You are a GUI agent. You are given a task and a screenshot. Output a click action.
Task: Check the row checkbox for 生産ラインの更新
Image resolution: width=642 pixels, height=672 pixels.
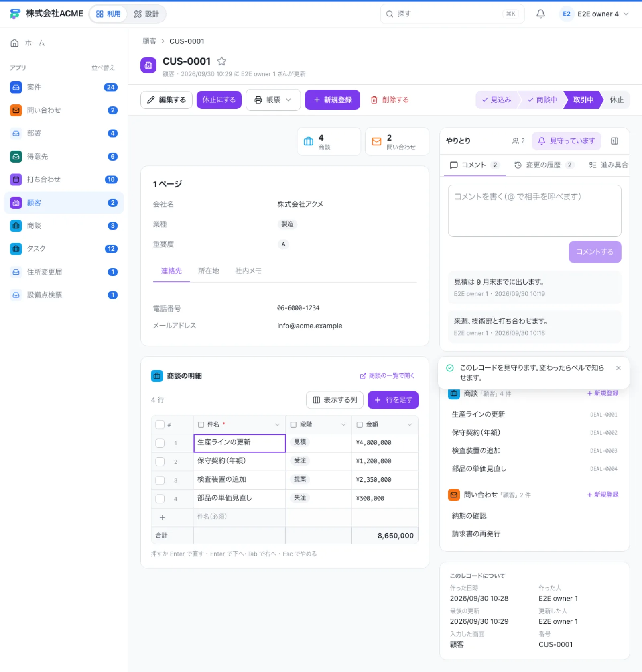click(160, 443)
